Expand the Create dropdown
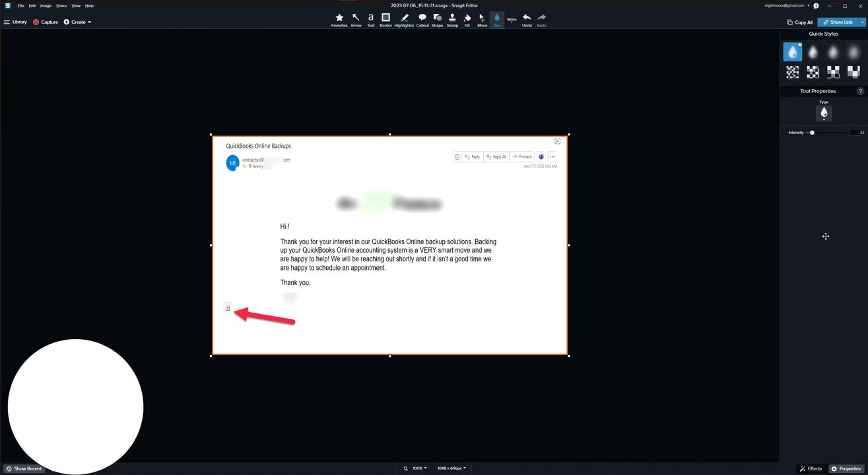Screen dimensions: 868x475 click(x=77, y=22)
